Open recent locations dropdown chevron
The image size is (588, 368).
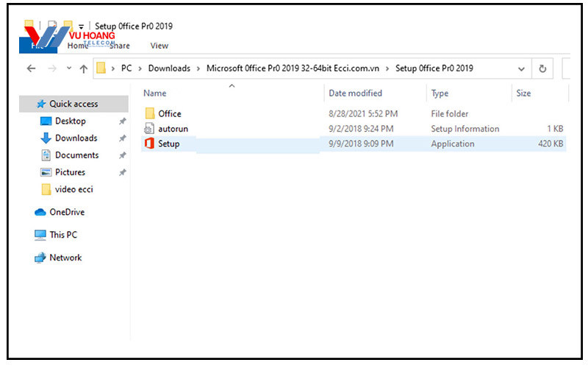click(69, 68)
